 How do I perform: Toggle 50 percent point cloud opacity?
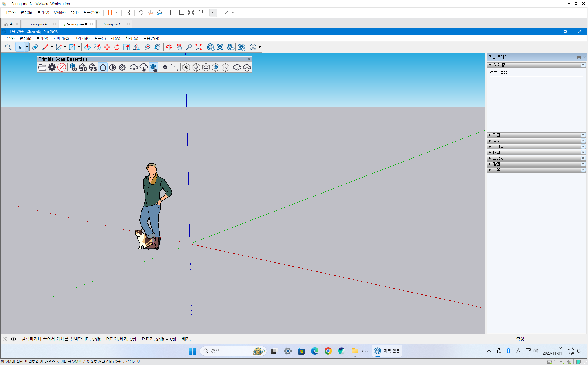tap(83, 68)
